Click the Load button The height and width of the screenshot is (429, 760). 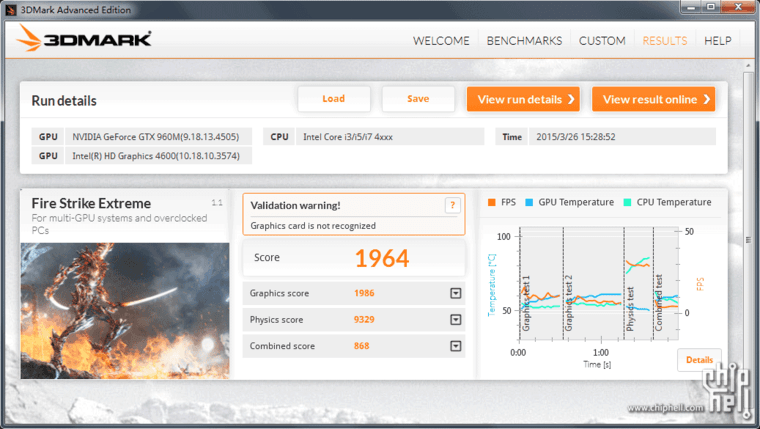(x=334, y=99)
